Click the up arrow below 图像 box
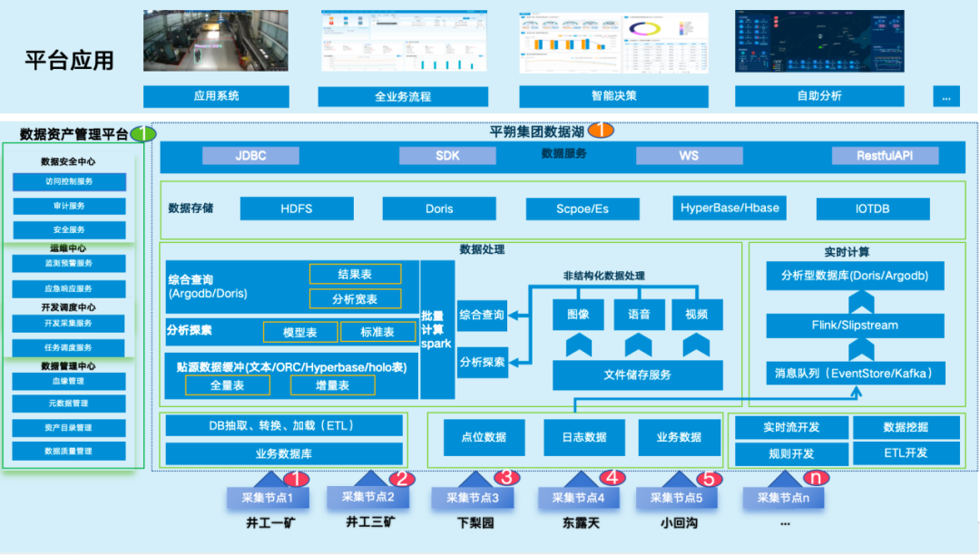The height and width of the screenshot is (555, 980). point(579,345)
